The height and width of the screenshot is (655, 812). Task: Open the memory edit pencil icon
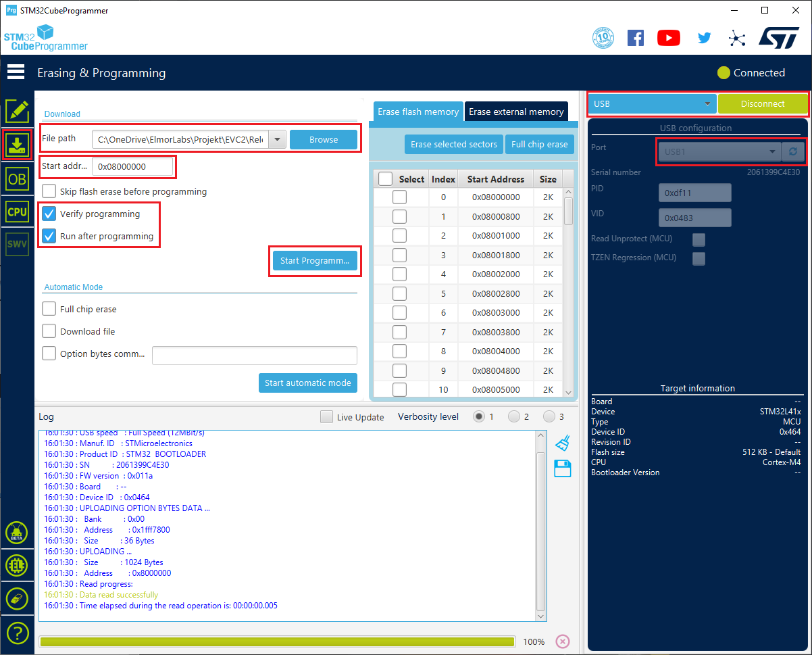click(17, 111)
